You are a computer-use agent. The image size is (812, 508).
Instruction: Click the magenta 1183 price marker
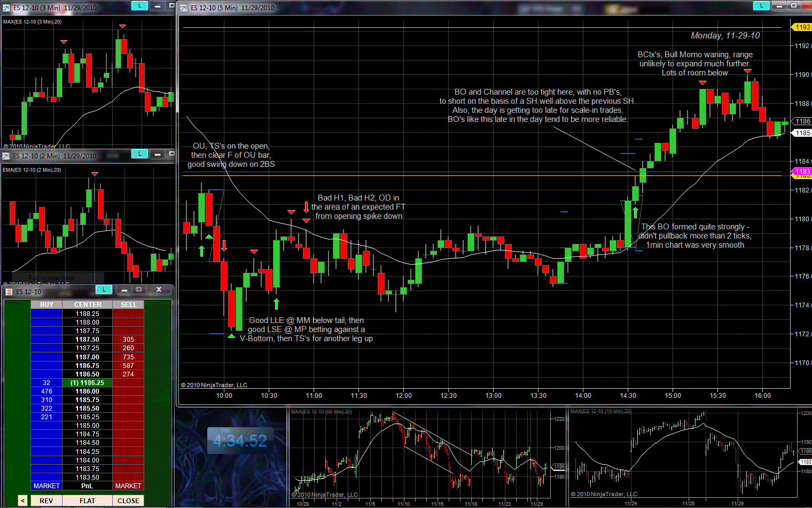pos(803,172)
